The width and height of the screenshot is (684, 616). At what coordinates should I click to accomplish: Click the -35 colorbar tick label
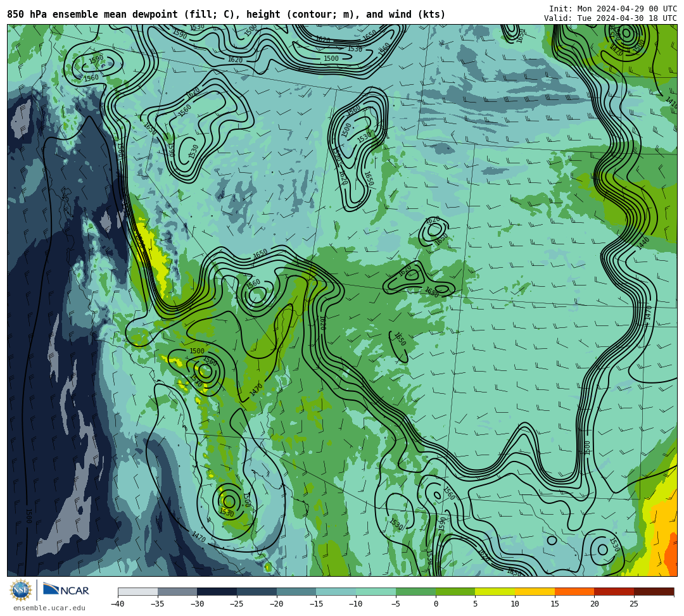click(158, 604)
